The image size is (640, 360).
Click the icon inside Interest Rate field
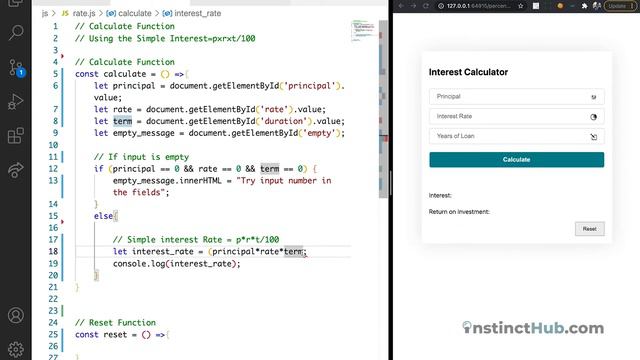click(593, 117)
